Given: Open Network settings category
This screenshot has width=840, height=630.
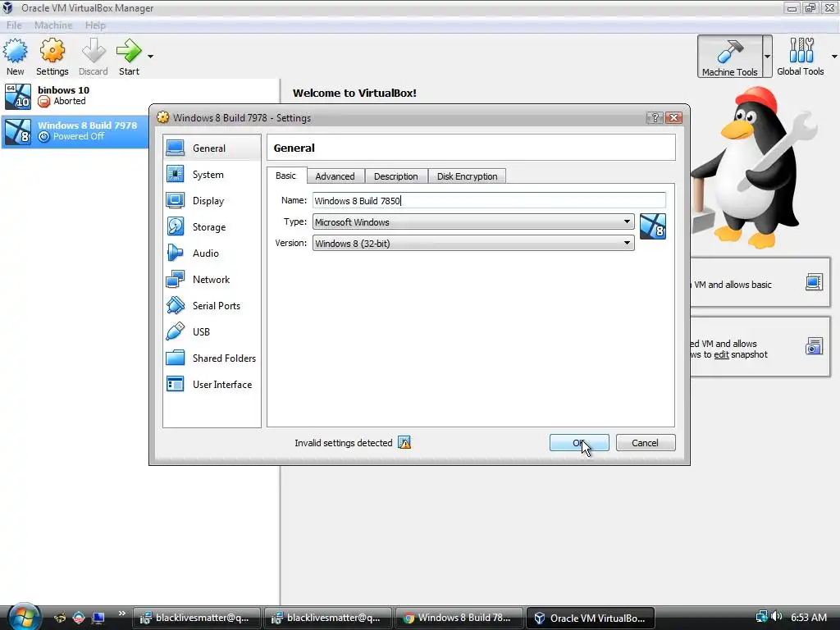Looking at the screenshot, I should (212, 280).
